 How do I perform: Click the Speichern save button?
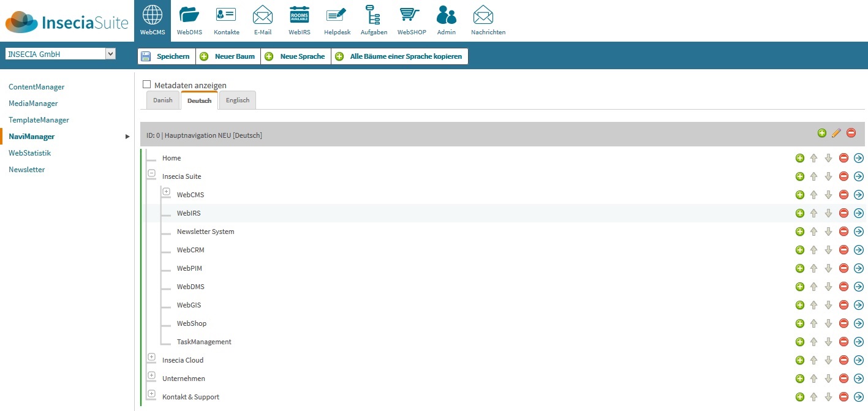167,56
